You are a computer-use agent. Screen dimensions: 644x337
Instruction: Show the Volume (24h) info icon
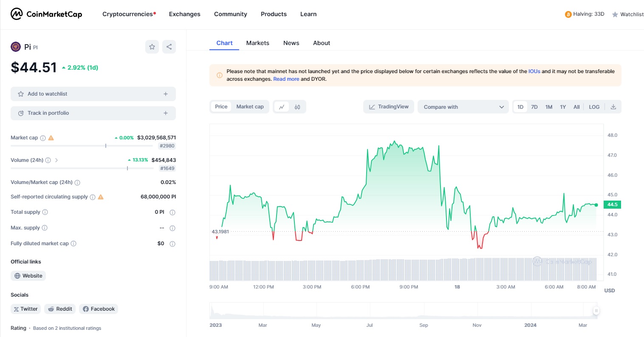(x=48, y=160)
